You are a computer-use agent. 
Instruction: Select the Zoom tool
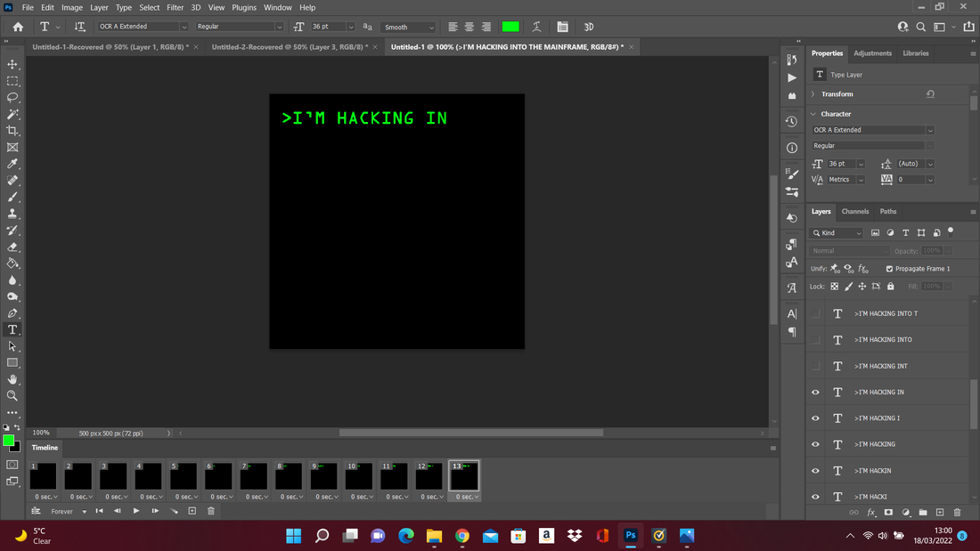click(x=12, y=396)
